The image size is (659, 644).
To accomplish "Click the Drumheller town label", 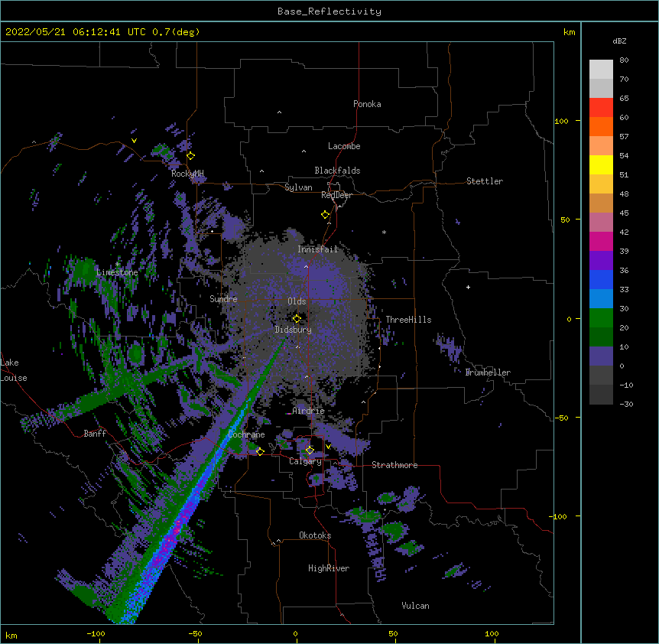I will [x=488, y=372].
